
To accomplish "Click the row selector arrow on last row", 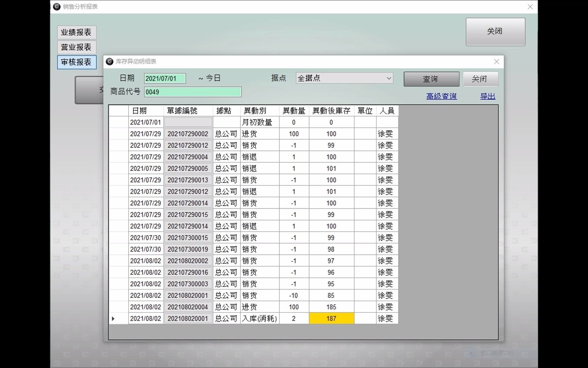I will click(114, 318).
